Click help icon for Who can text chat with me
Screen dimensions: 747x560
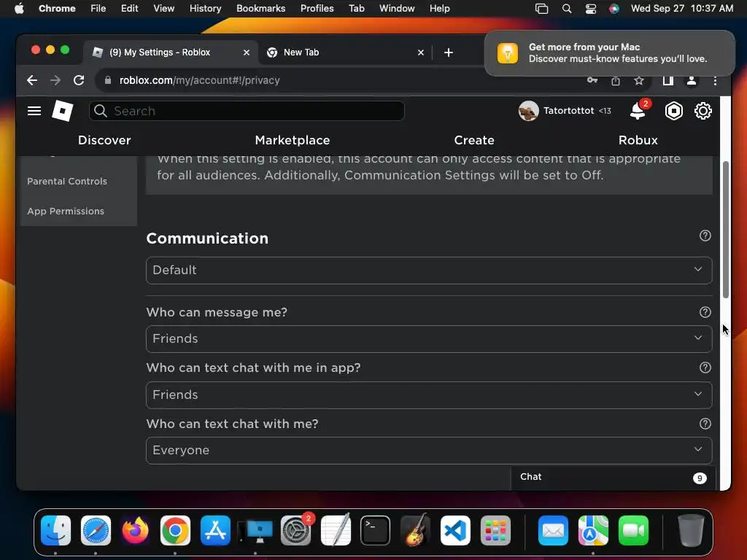(x=705, y=424)
